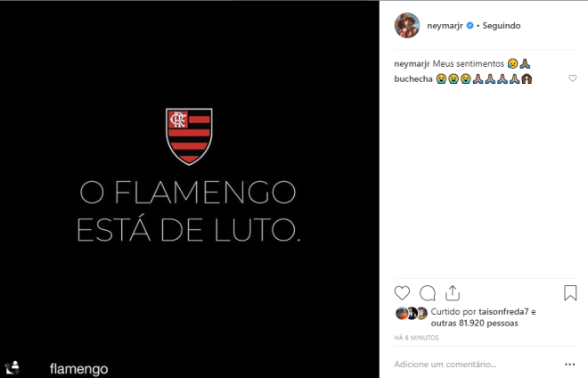Image resolution: width=588 pixels, height=378 pixels.
Task: Click the tagged people icon on the photo
Action: [12, 367]
